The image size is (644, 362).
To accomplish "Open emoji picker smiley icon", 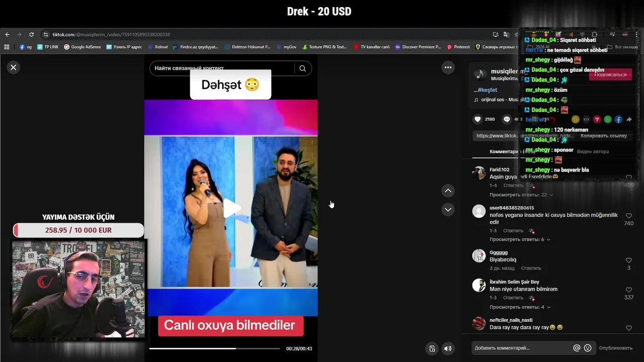I will (587, 348).
